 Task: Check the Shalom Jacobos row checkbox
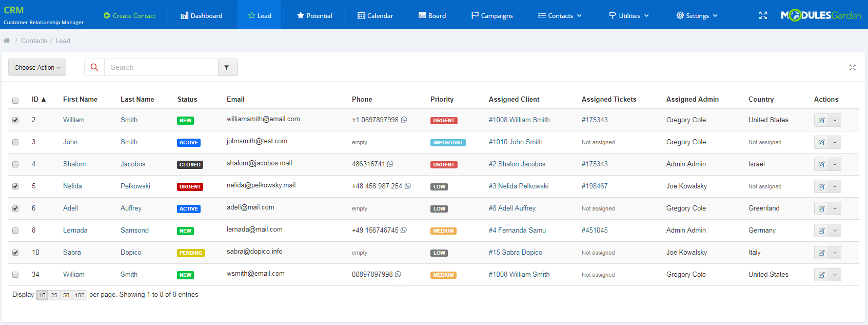point(15,164)
